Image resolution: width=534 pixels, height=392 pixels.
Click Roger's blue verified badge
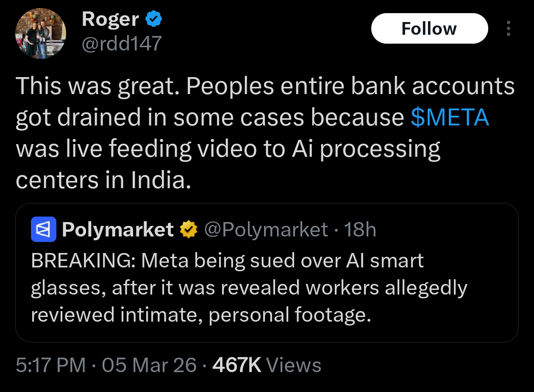pyautogui.click(x=153, y=19)
